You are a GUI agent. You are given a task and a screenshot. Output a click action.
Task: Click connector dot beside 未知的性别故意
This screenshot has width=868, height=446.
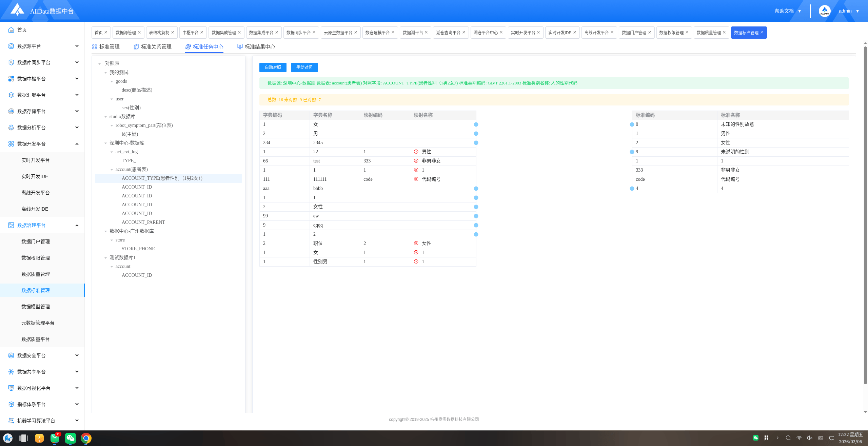[x=632, y=124]
